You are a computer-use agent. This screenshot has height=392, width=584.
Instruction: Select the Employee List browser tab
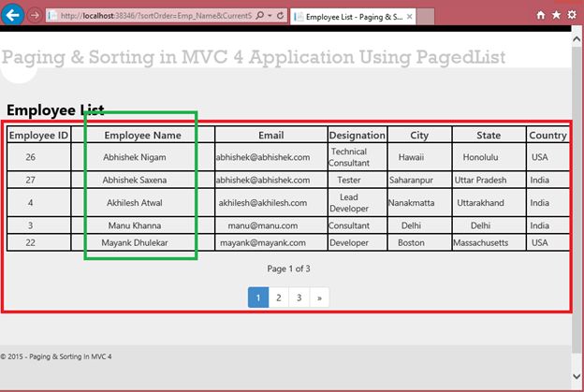353,17
